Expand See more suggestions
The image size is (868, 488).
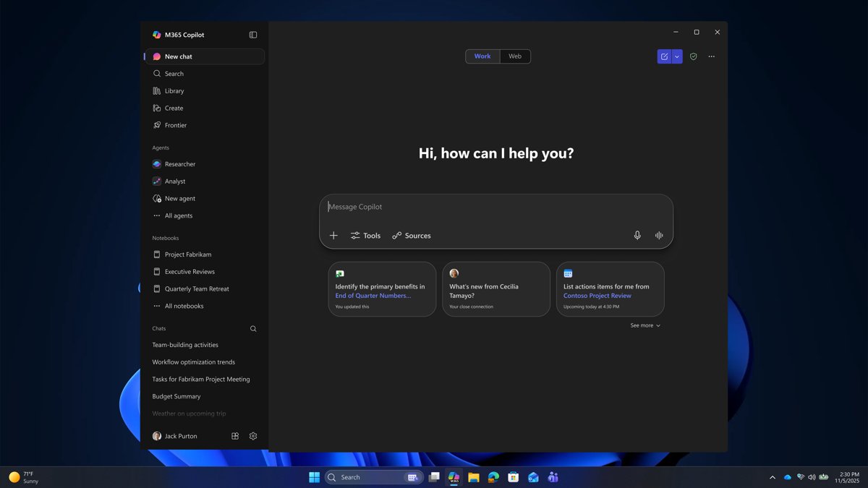tap(645, 325)
